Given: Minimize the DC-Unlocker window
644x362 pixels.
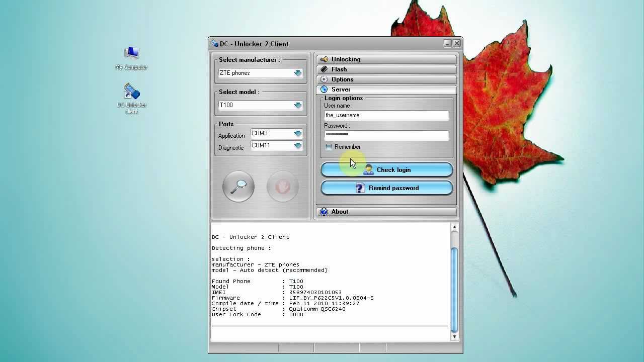Looking at the screenshot, I should (447, 43).
